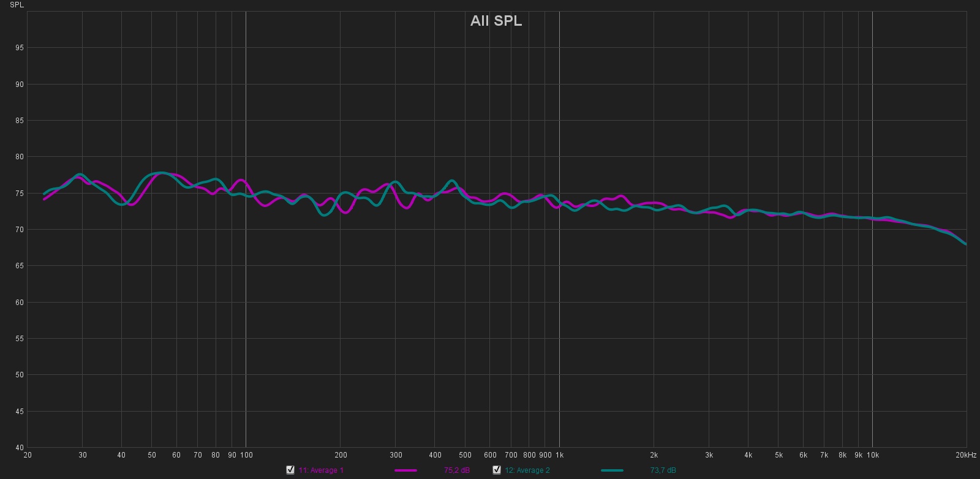Viewport: 980px width, 479px height.
Task: Click the 2k frequency axis label
Action: [x=654, y=455]
